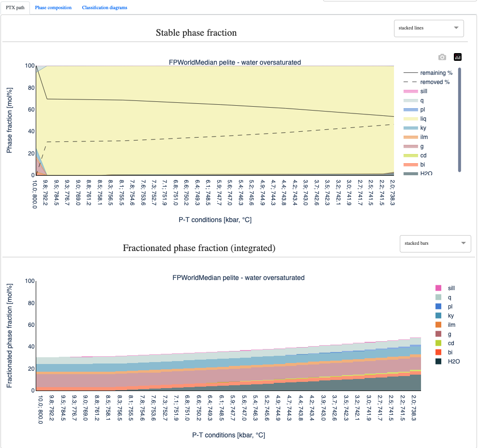This screenshot has height=448, width=478.
Task: Toggle cd trace in stable phase legend
Action: click(x=415, y=155)
